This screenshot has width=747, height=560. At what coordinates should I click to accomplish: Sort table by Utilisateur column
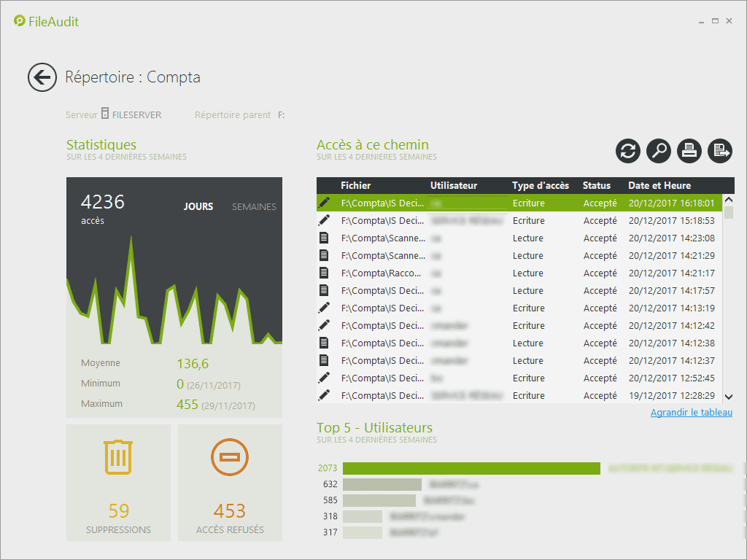point(454,186)
